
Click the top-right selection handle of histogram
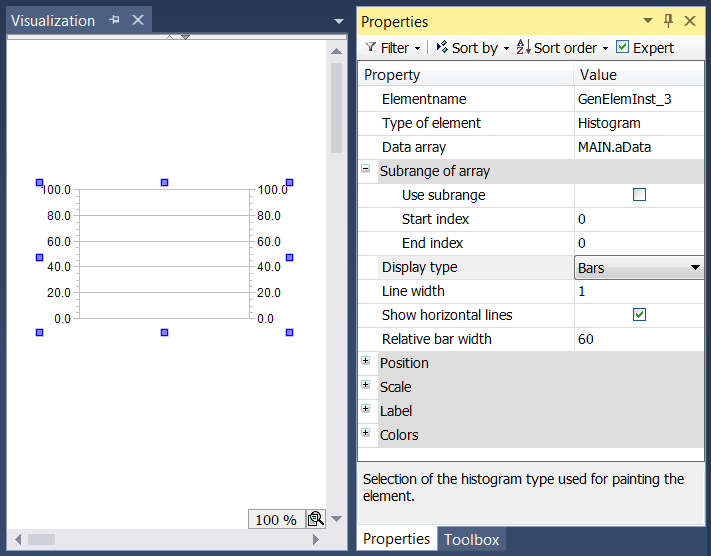tap(290, 182)
